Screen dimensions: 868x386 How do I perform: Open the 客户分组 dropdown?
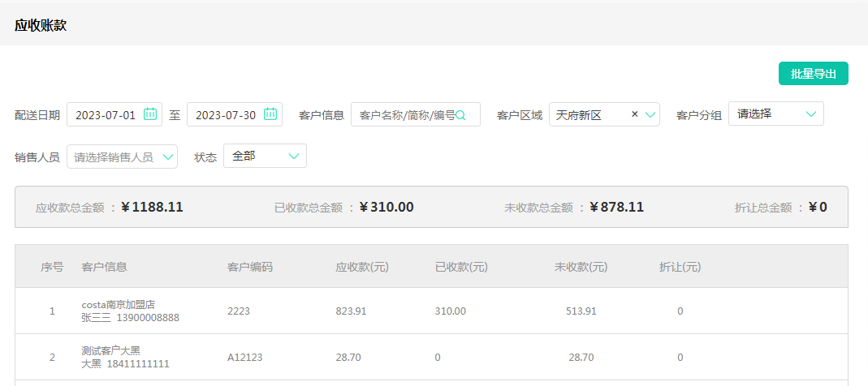coord(775,114)
